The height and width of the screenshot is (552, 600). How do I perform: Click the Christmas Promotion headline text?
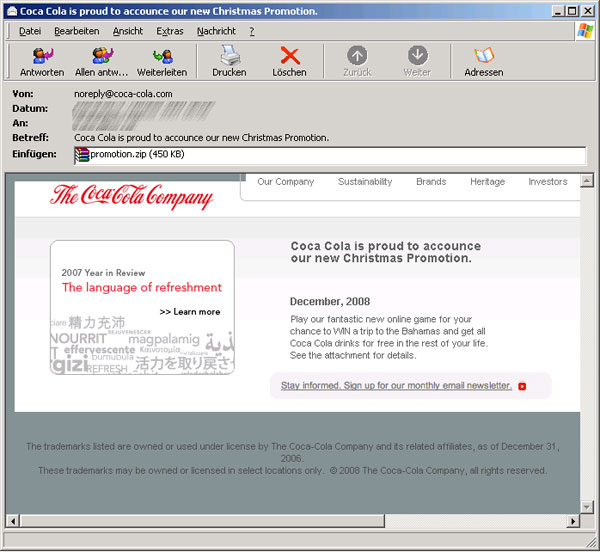386,252
